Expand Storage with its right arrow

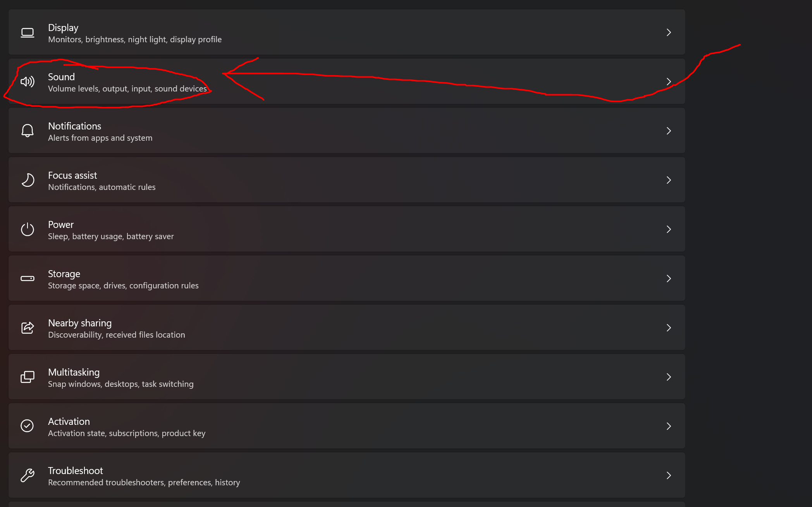669,279
